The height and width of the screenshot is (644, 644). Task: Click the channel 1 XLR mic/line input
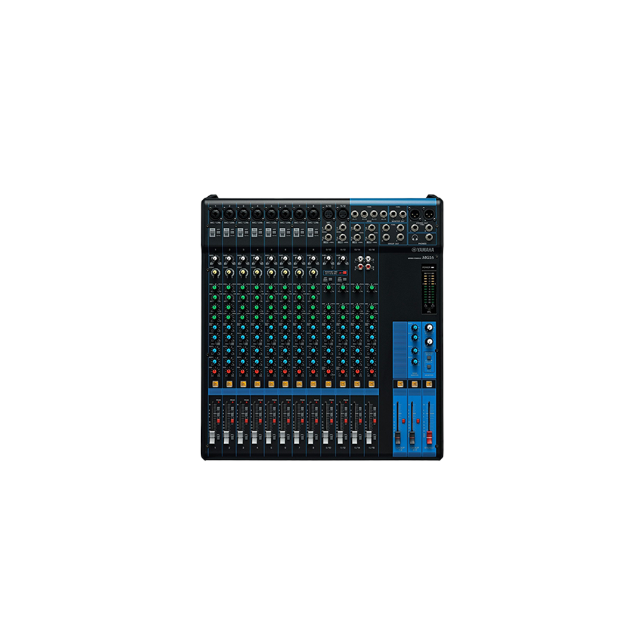[x=215, y=214]
